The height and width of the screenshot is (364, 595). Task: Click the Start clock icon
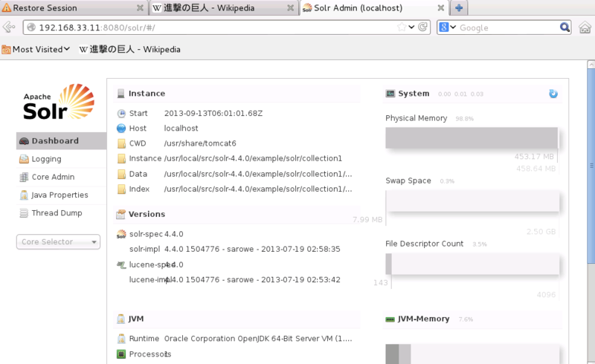pos(121,114)
